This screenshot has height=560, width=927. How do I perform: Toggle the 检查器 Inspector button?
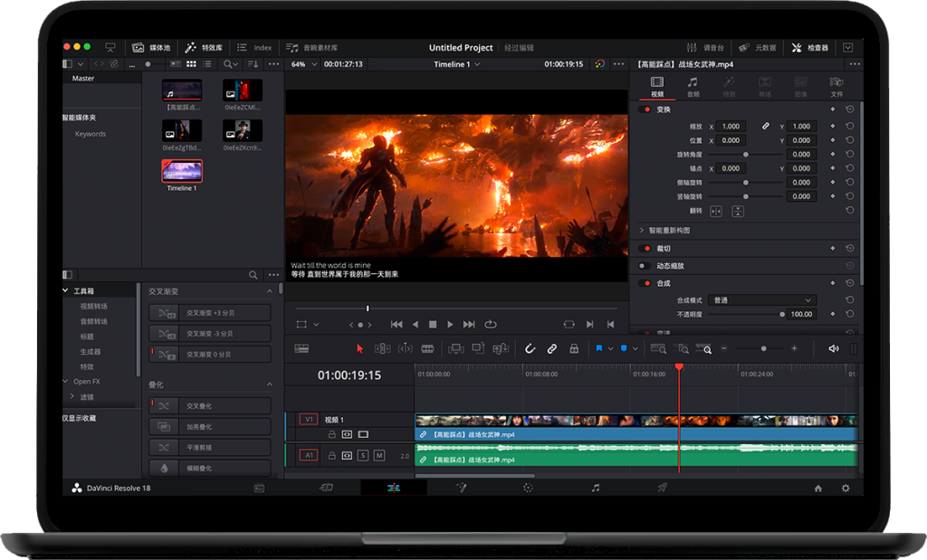[810, 47]
